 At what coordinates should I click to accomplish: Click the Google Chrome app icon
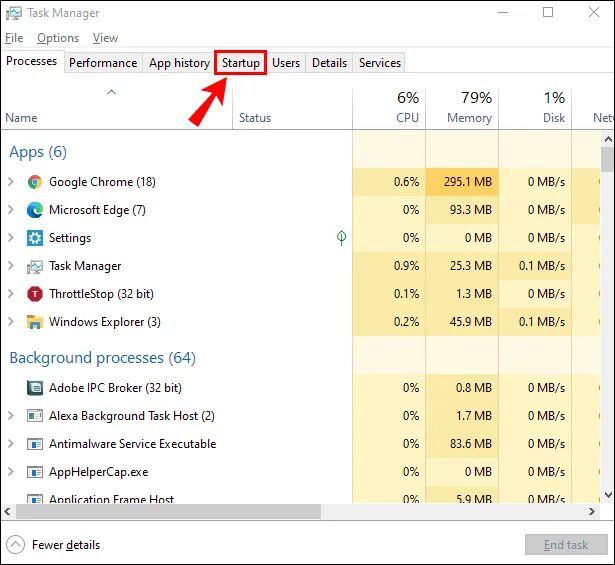click(35, 182)
